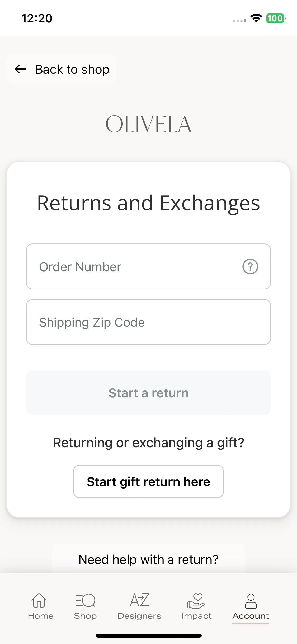This screenshot has width=297, height=644.
Task: Tap the battery indicator
Action: coord(276,18)
